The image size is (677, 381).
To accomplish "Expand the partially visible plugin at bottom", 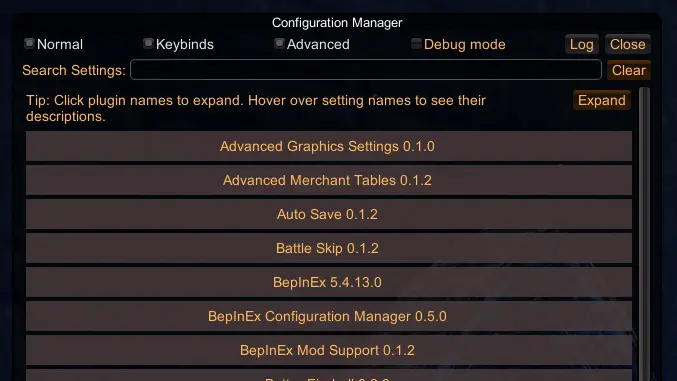I will click(x=329, y=375).
